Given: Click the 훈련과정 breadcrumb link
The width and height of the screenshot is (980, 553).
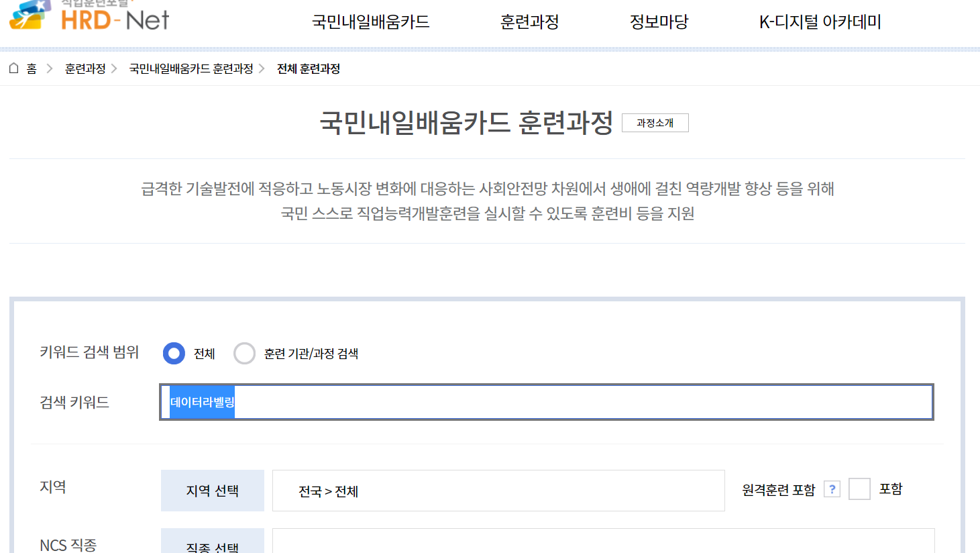Looking at the screenshot, I should (x=85, y=68).
